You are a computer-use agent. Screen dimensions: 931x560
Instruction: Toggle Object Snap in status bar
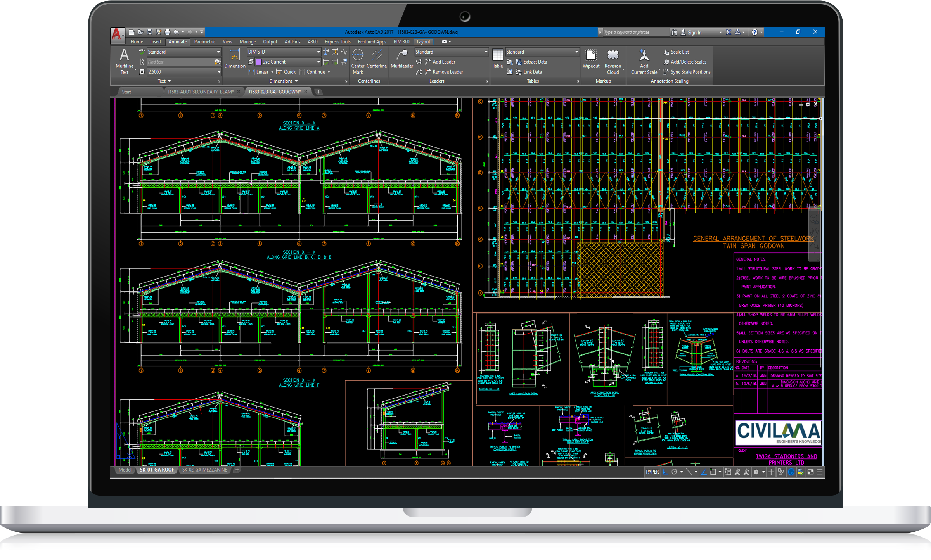point(713,472)
